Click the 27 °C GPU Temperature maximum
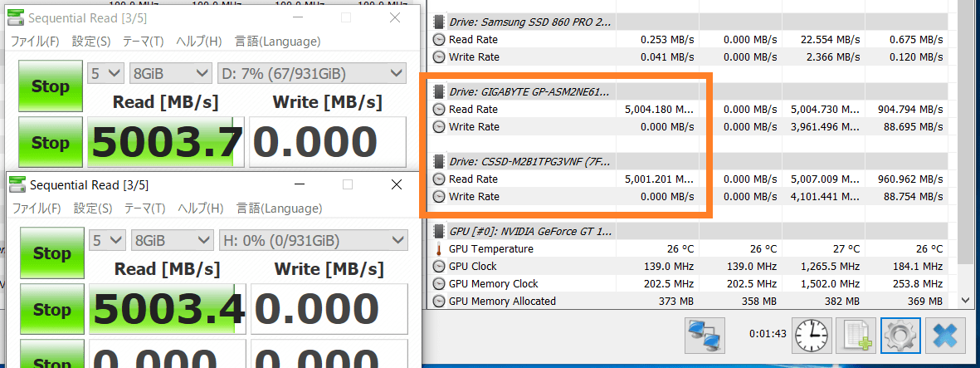This screenshot has width=980, height=368. coord(846,248)
